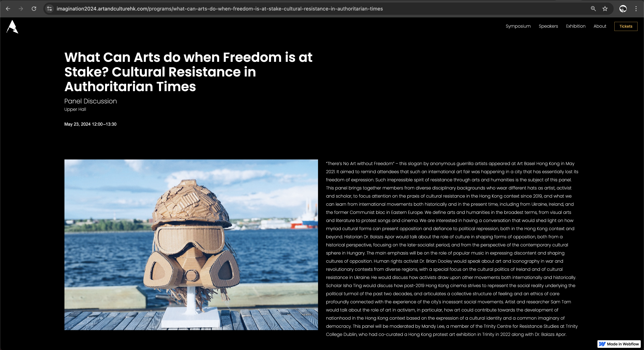Open Chrome three-dot menu

[x=636, y=9]
